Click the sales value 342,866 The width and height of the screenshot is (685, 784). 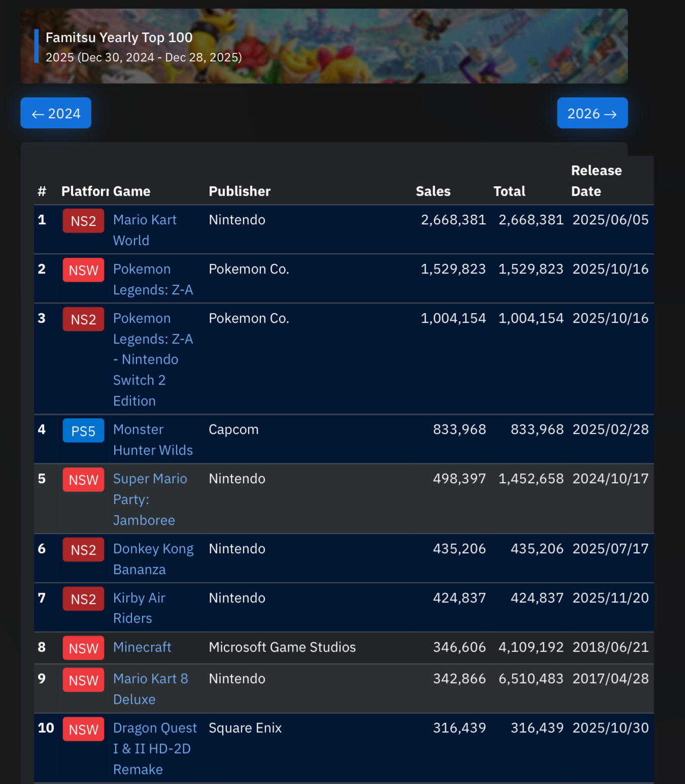coord(459,678)
